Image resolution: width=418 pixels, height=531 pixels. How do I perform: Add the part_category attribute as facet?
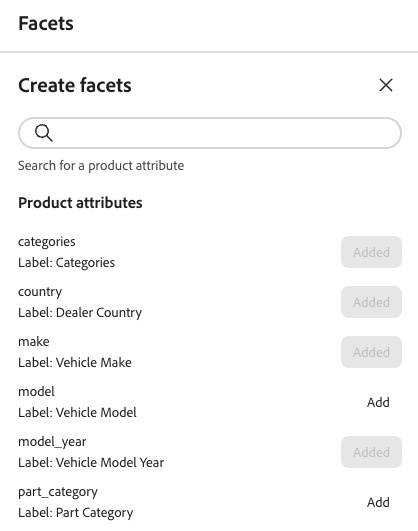point(378,502)
